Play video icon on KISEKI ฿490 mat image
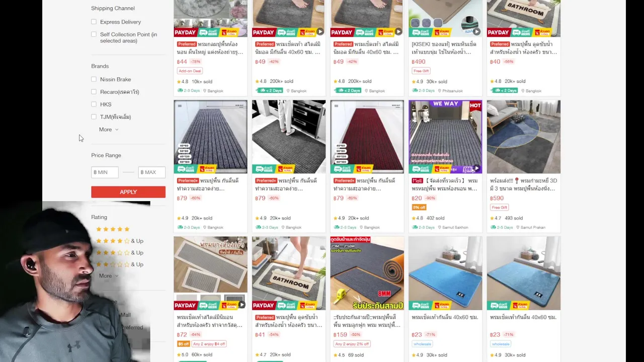644x362 pixels. [x=476, y=32]
